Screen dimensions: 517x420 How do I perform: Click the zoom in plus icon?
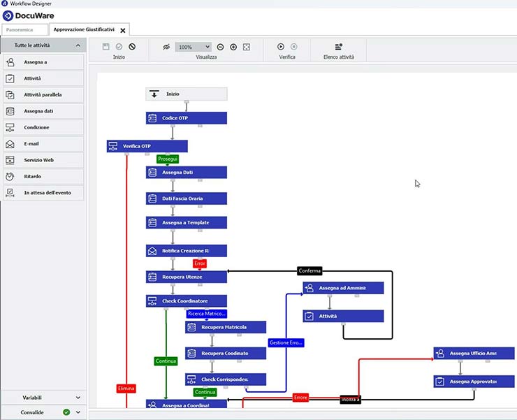233,47
